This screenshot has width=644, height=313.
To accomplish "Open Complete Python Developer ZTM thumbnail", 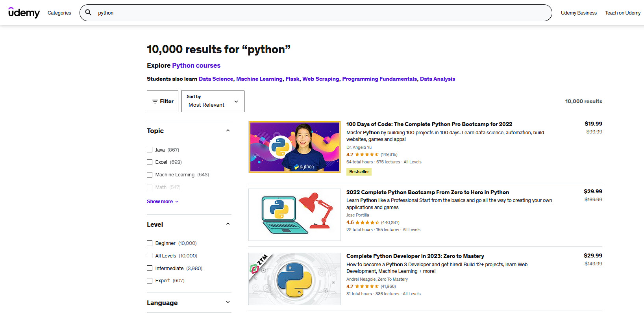I will pos(294,279).
